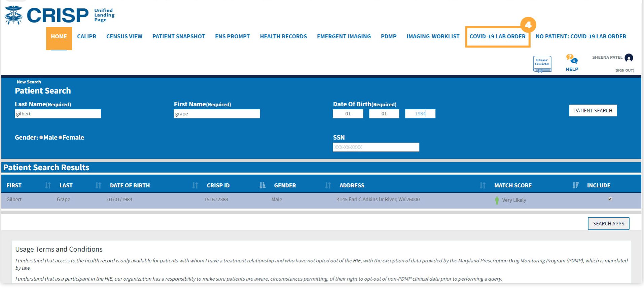Open the COVID-19 Lab Order tab
This screenshot has height=294, width=644.
tap(497, 36)
